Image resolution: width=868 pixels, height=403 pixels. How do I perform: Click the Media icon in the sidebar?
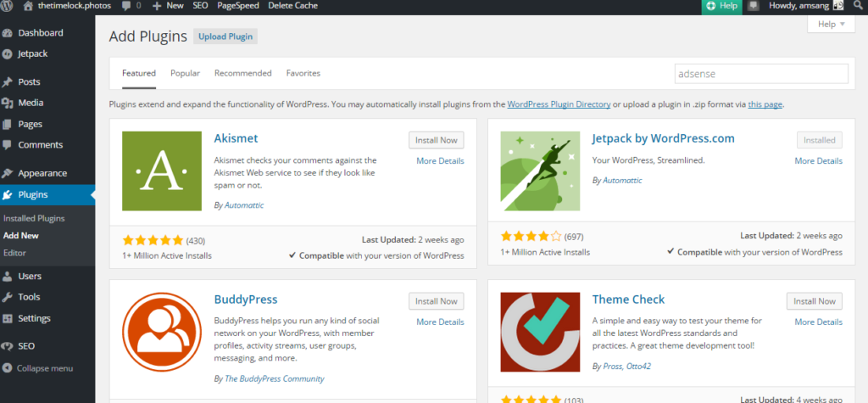7,103
